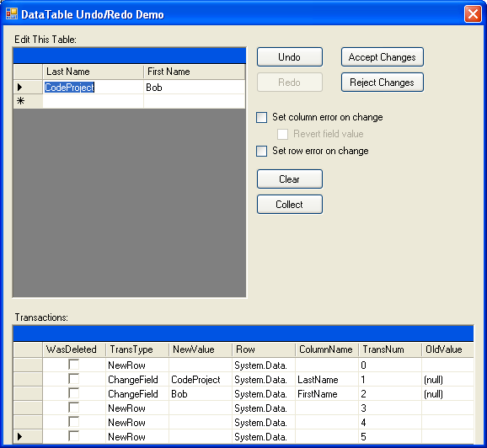Enable Set row error on change
The image size is (487, 448).
click(261, 152)
